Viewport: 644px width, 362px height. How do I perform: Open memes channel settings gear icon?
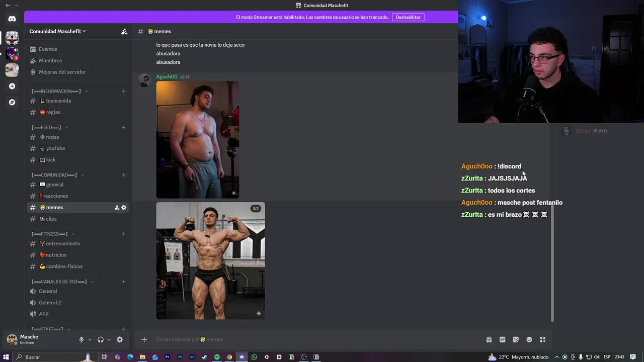click(x=124, y=208)
